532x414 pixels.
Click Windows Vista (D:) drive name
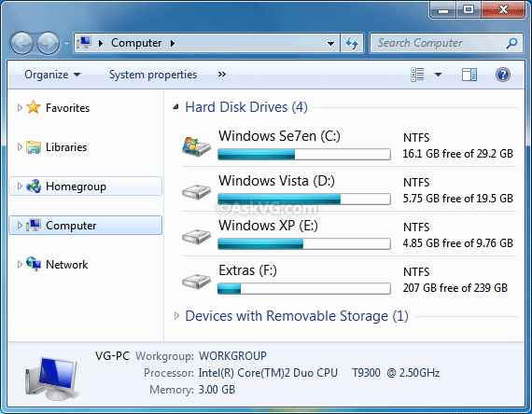tap(276, 181)
